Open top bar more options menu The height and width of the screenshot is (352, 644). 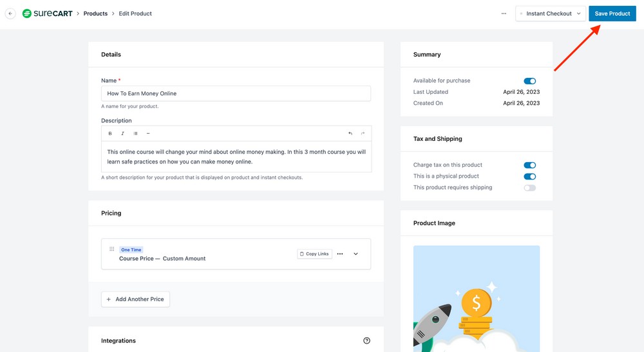click(504, 14)
